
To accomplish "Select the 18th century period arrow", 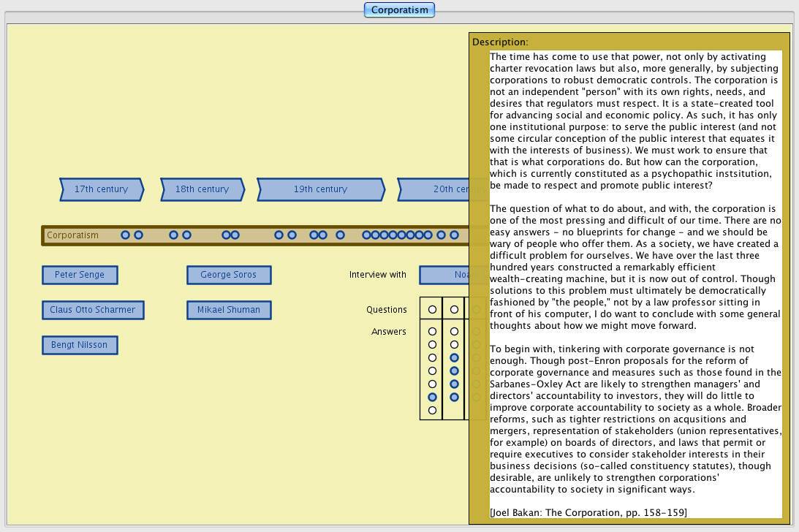I will pyautogui.click(x=202, y=189).
